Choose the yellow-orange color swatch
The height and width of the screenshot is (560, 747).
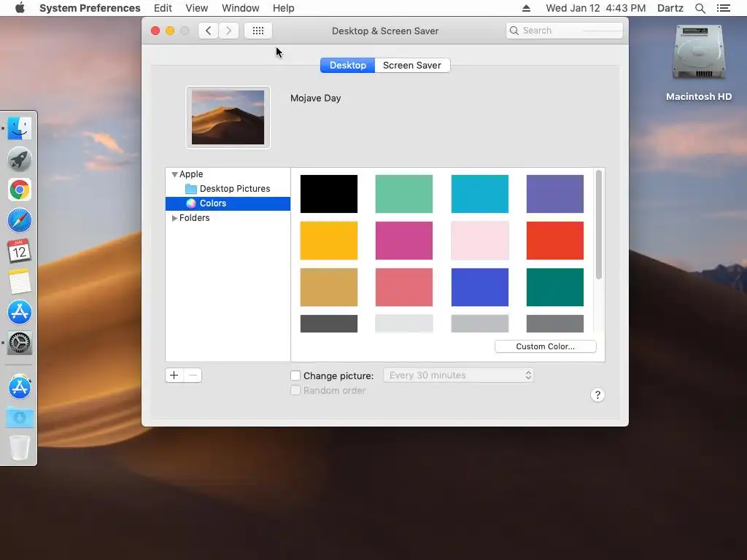pyautogui.click(x=329, y=241)
